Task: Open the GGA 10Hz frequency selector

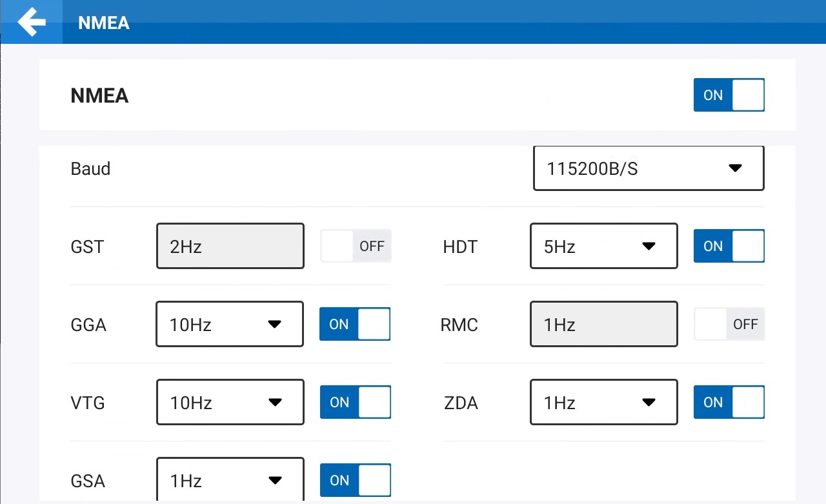Action: pos(229,324)
